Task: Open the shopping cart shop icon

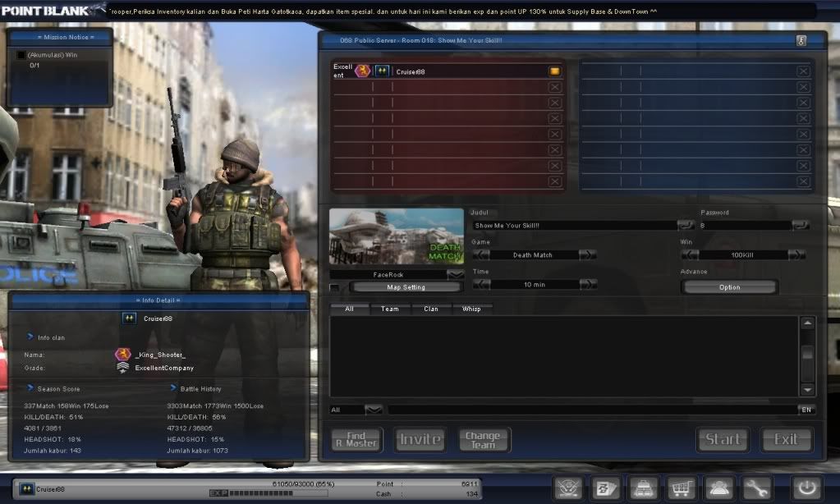Action: click(x=681, y=488)
